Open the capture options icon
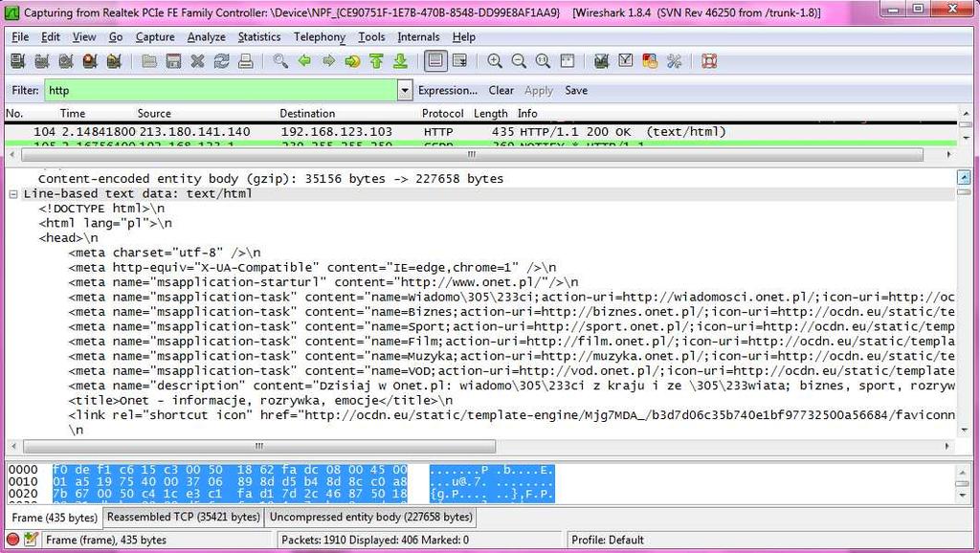The width and height of the screenshot is (980, 553). (x=42, y=61)
